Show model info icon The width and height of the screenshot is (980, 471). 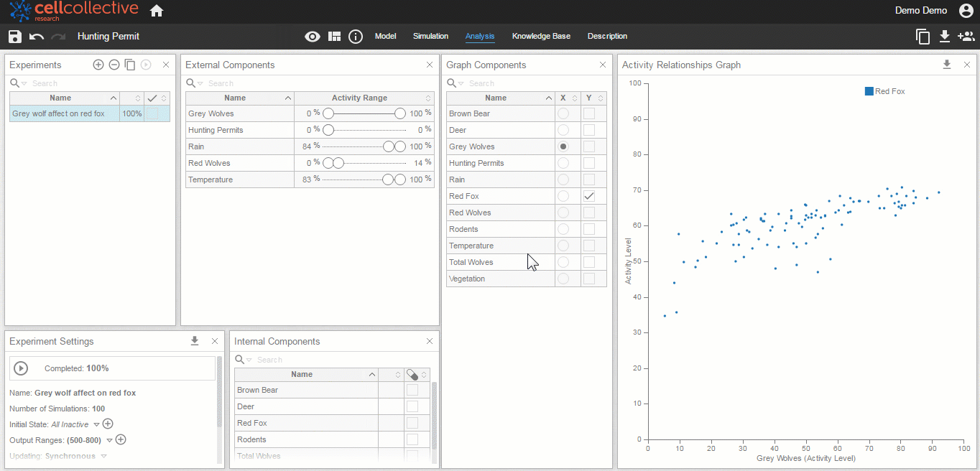356,37
